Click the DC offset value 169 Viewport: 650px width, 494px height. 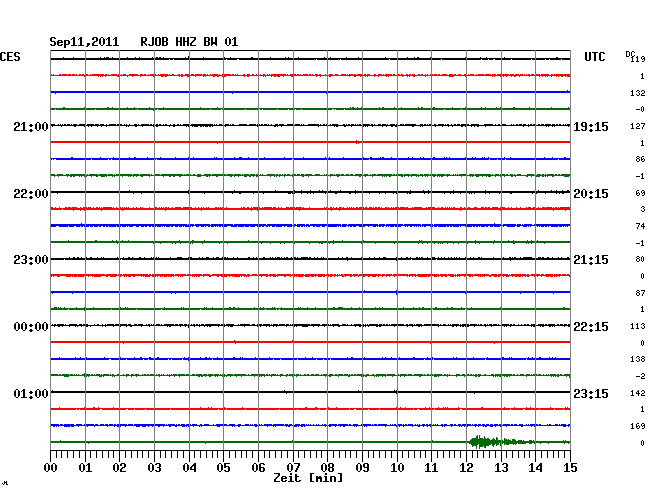[x=638, y=426]
